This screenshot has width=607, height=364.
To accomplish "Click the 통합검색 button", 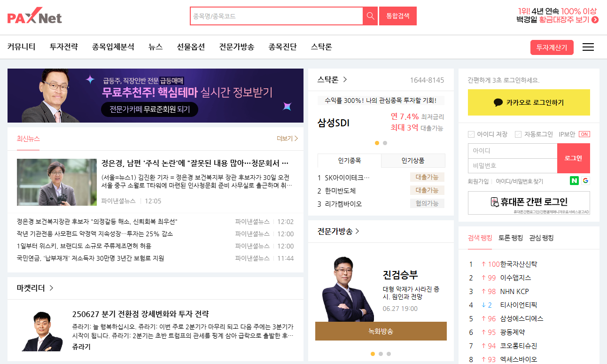I will [x=398, y=16].
